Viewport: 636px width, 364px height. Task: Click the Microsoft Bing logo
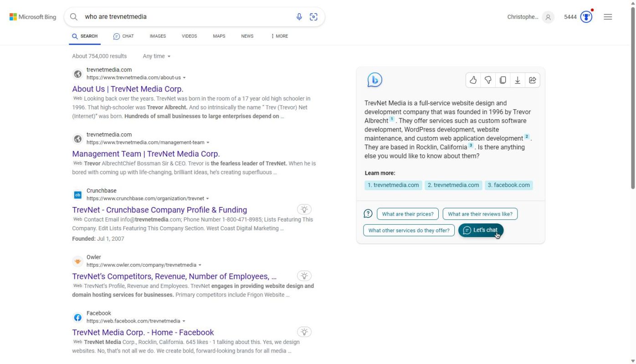tap(33, 17)
